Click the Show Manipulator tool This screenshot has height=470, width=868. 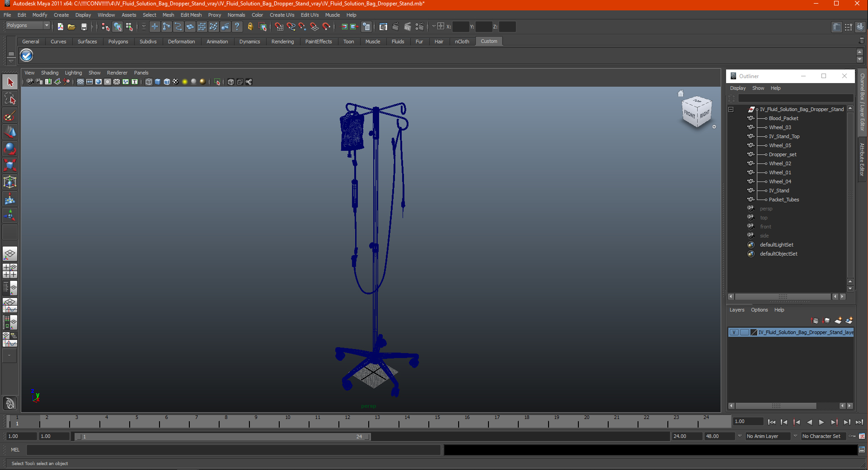click(x=10, y=216)
